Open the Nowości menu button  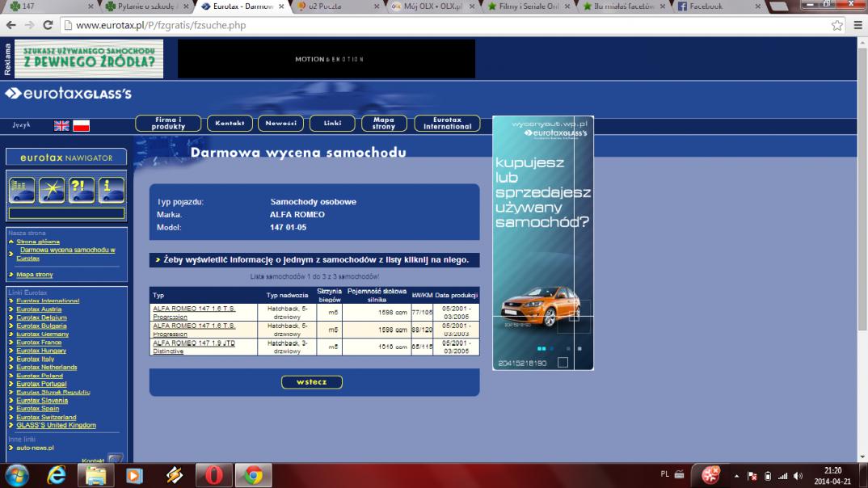[280, 124]
